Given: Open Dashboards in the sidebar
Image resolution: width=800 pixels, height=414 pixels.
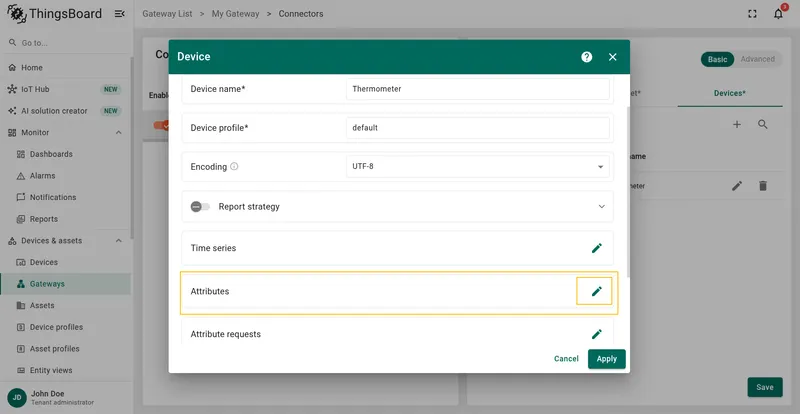Looking at the screenshot, I should coord(65,154).
